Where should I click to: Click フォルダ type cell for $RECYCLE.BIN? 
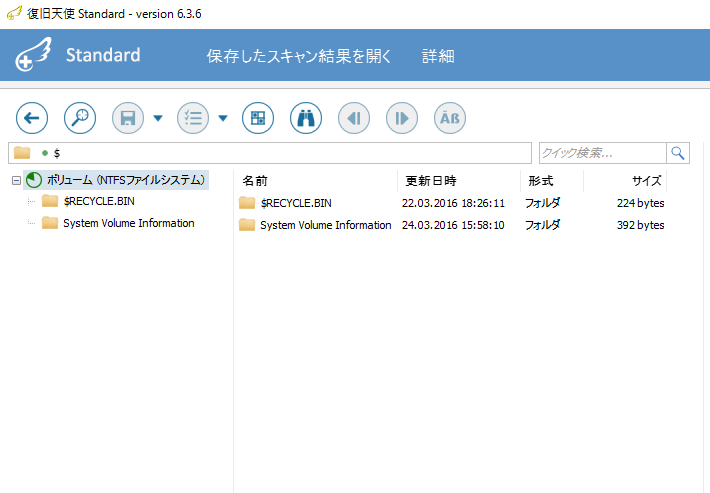point(542,203)
